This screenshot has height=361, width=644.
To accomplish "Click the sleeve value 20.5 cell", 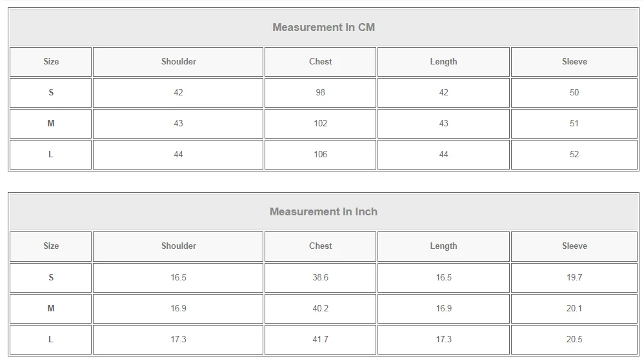I will tap(574, 340).
